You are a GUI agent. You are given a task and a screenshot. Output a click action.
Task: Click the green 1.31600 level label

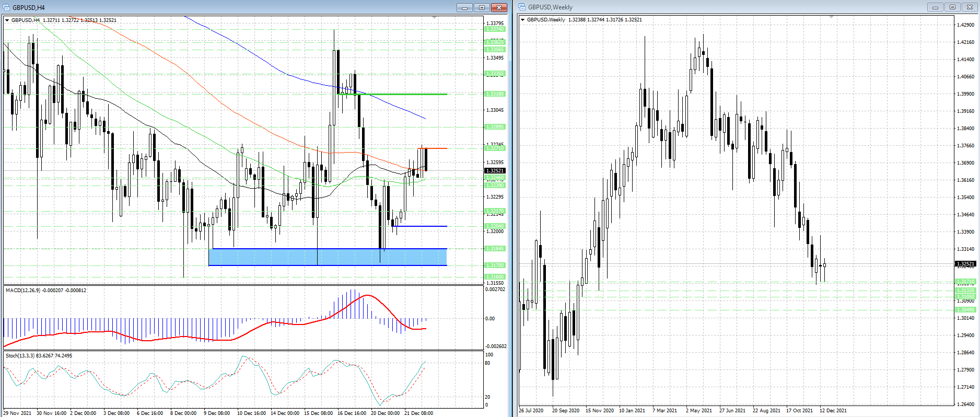click(495, 277)
